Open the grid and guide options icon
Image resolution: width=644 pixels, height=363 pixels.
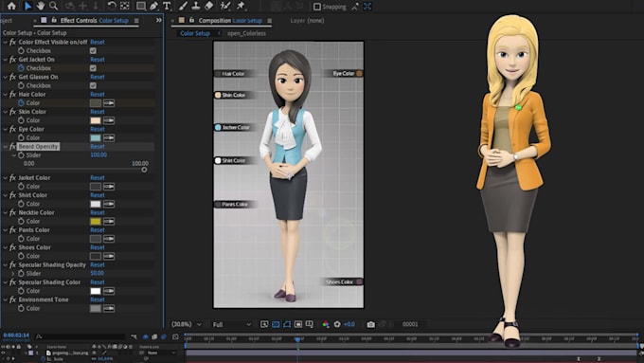pos(310,324)
